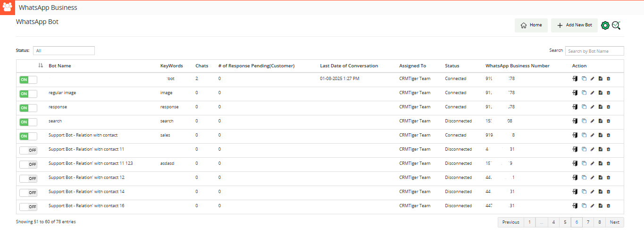This screenshot has width=644, height=235.
Task: Click the door-arrow icon for 'response' bot
Action: 575,107
